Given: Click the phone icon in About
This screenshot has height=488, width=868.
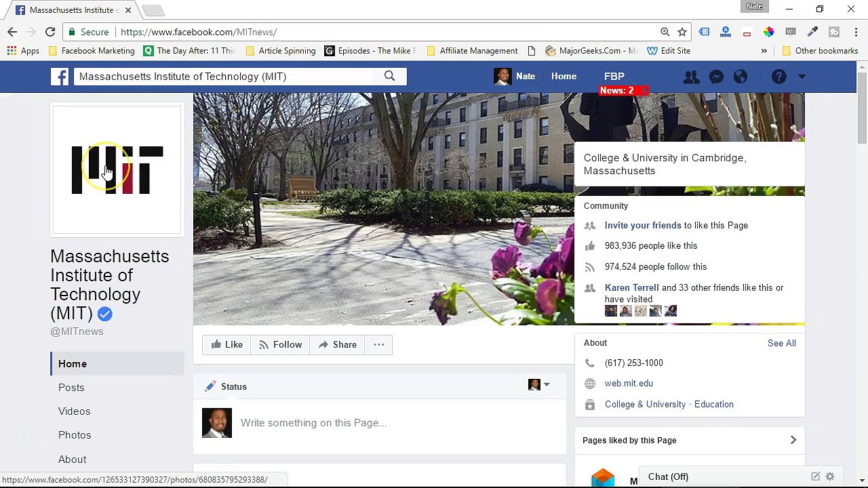Looking at the screenshot, I should point(590,363).
